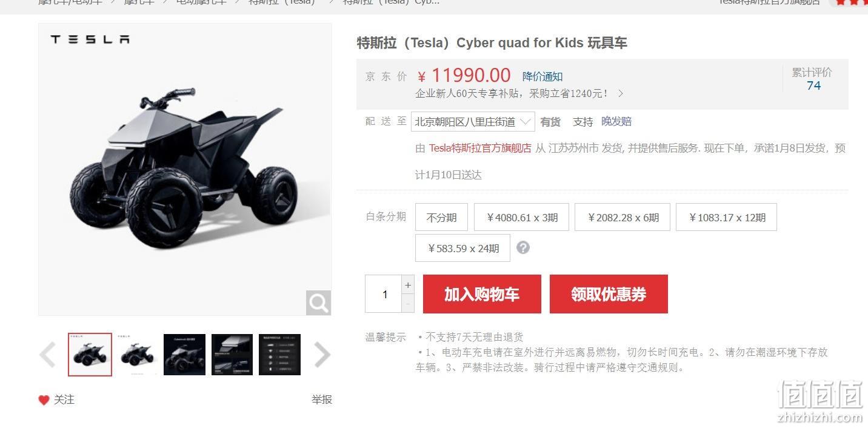Open Tesla特斯拉官方旗舰店 store link

pyautogui.click(x=480, y=148)
